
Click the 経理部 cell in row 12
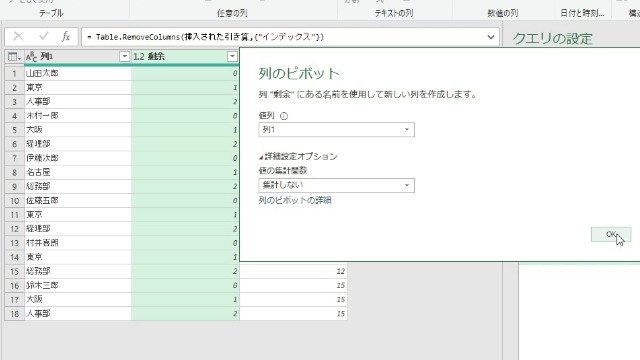78,229
